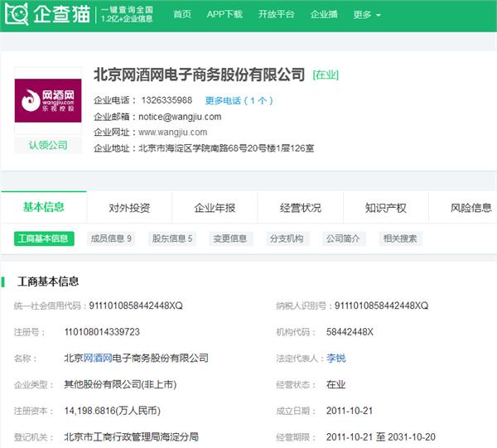Open the 更多电话（1个）link
The height and width of the screenshot is (448, 497).
coord(239,101)
